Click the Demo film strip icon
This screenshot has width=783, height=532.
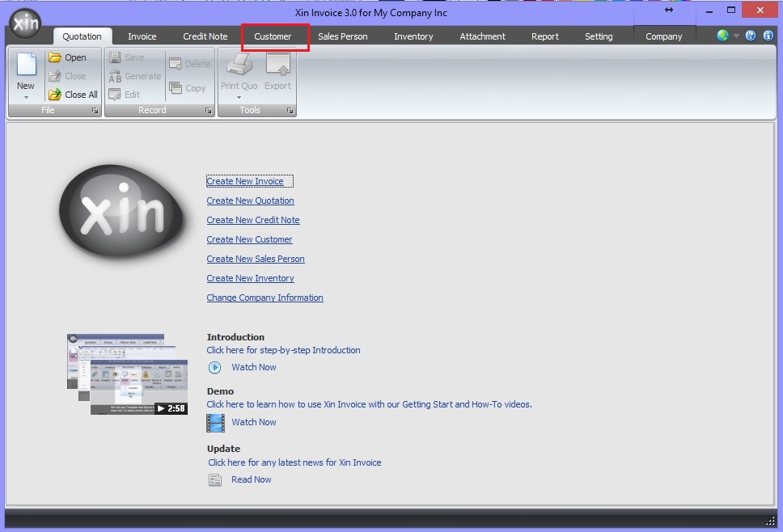215,423
